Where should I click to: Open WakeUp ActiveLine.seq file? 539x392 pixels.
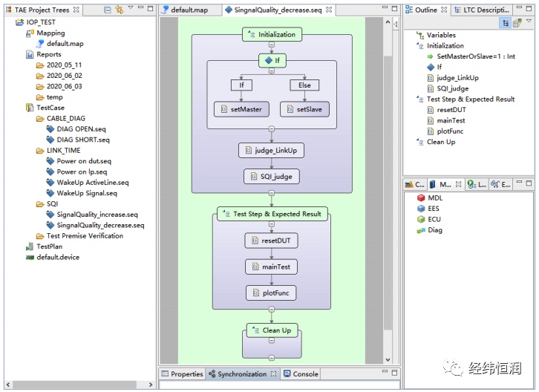click(x=88, y=183)
